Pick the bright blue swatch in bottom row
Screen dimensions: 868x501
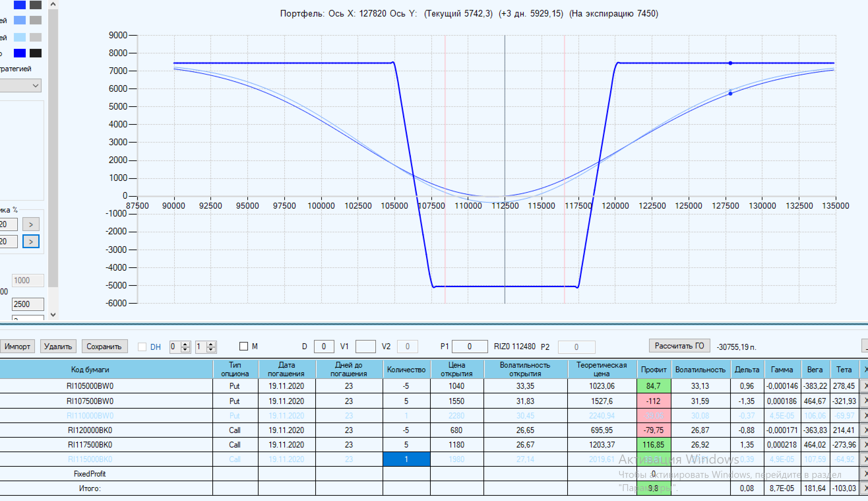click(x=19, y=53)
